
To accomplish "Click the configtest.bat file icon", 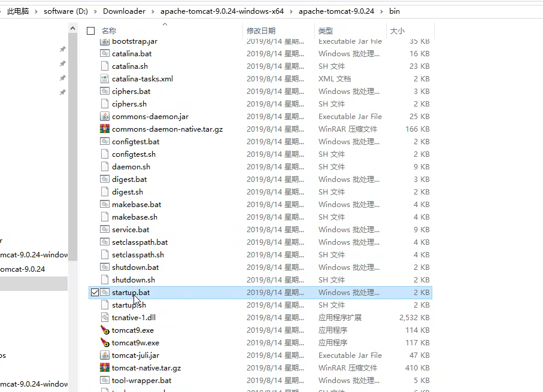I will pos(105,141).
